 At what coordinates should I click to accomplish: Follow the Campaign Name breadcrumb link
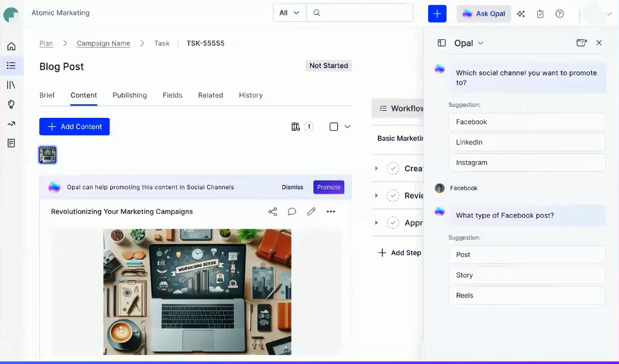click(x=103, y=43)
